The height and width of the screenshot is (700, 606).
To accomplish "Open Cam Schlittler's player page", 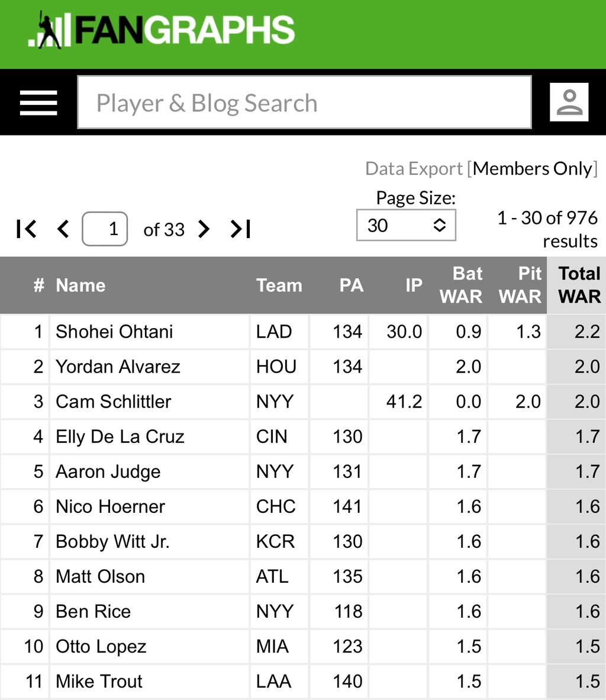I will 114,402.
